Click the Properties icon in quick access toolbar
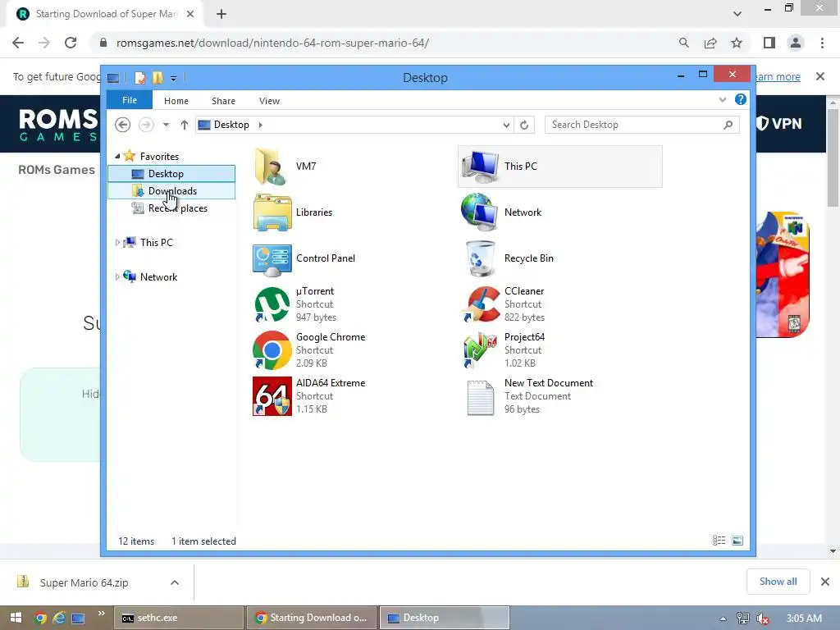Screen dimensions: 840x630 139,78
